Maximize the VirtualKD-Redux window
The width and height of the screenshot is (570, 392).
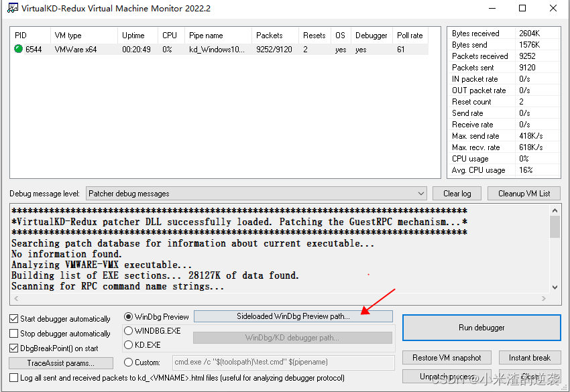(x=522, y=8)
